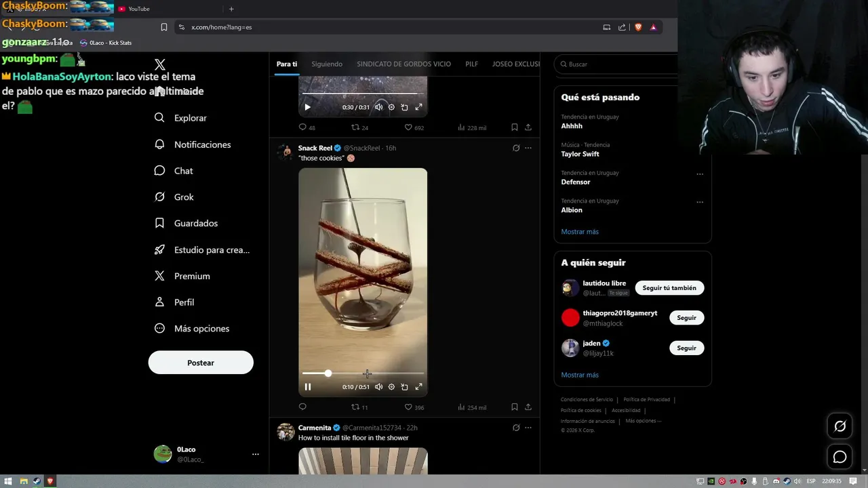868x488 pixels.
Task: Bookmark the Snack Reel post
Action: [x=515, y=407]
